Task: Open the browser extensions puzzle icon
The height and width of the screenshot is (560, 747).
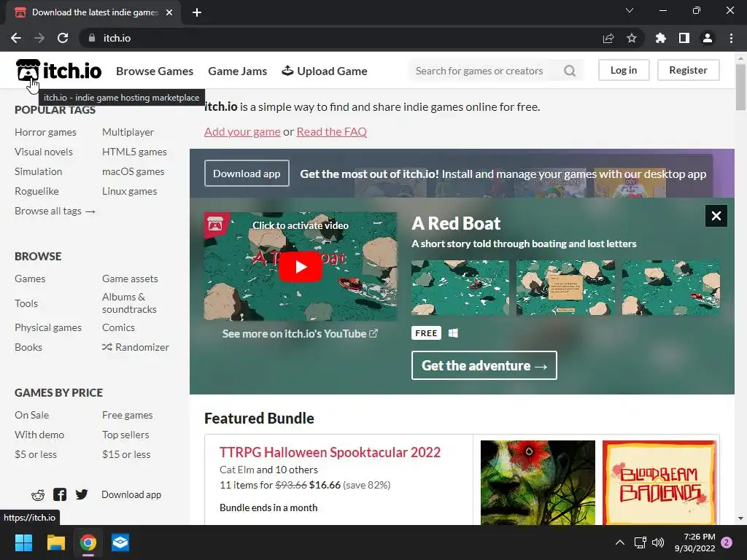Action: click(x=661, y=38)
